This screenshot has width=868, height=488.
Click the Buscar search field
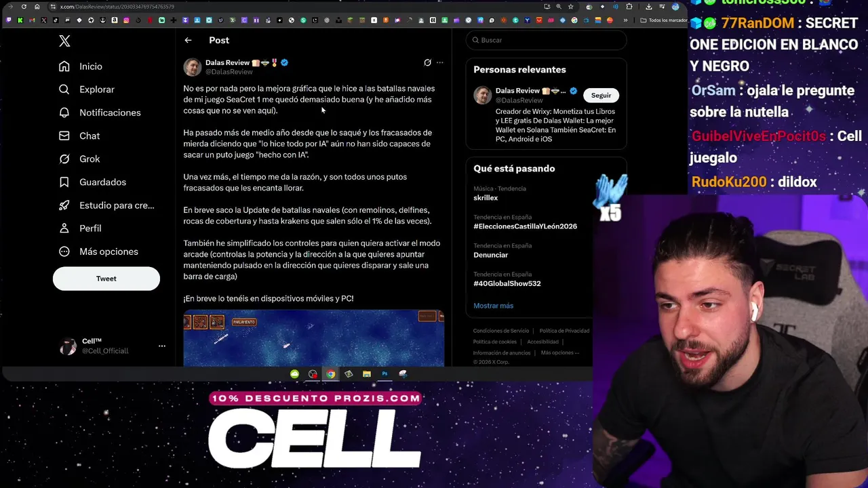[546, 40]
